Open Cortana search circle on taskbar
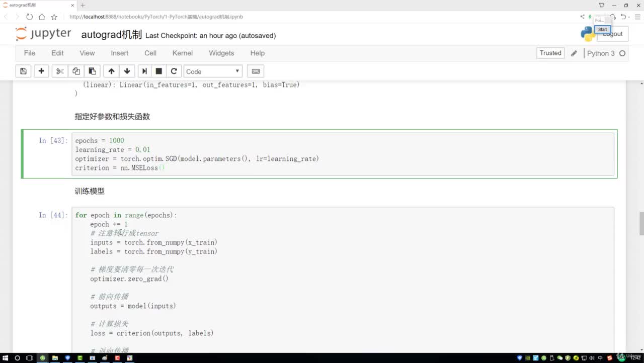This screenshot has width=644, height=363. tap(18, 358)
